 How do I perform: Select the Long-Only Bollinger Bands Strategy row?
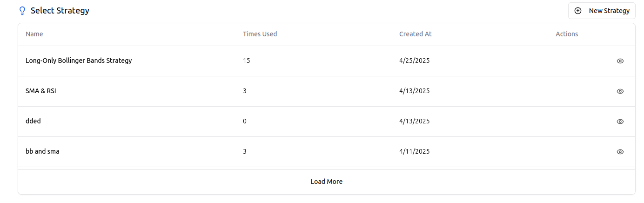point(327,61)
